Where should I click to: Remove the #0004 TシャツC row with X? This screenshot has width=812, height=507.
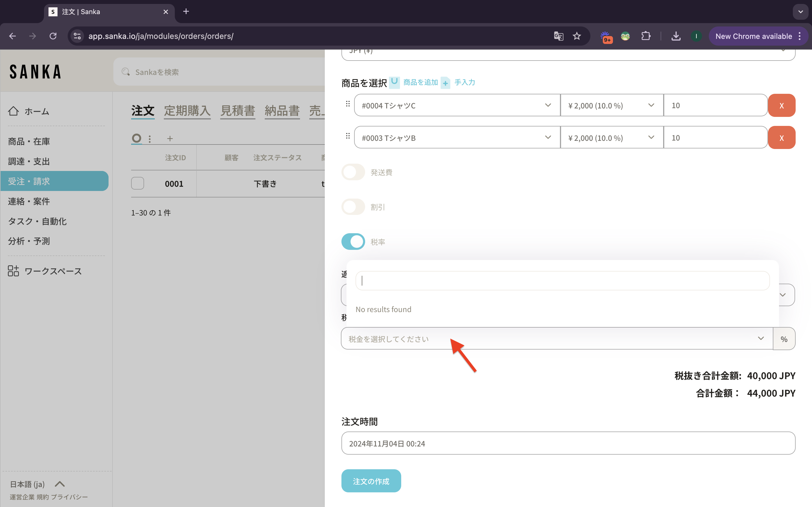point(781,105)
